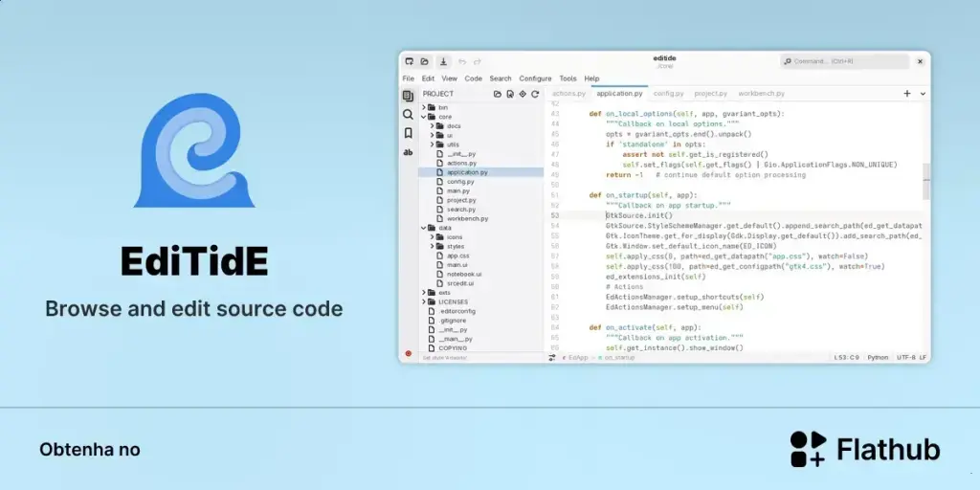
Task: Click on_startup breadcrumb in status bar
Action: [x=619, y=358]
